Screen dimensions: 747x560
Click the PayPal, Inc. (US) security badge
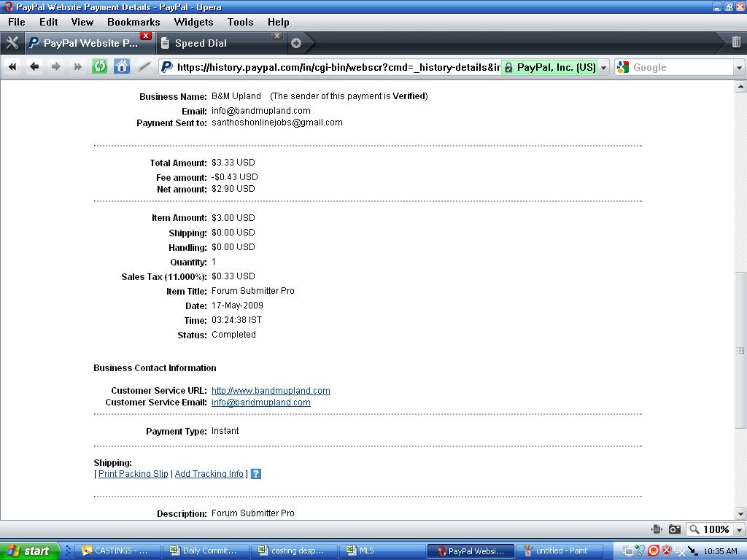tap(550, 68)
